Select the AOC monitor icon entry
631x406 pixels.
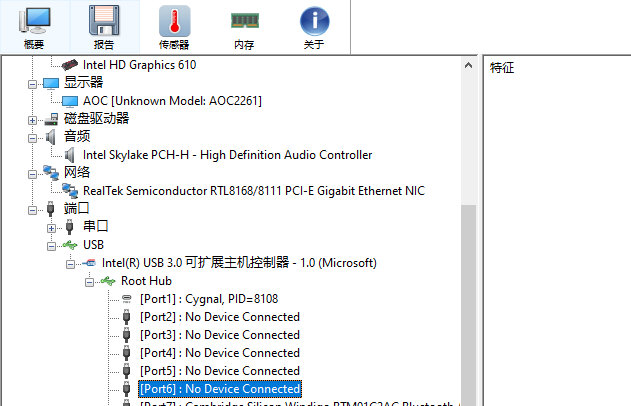click(70, 101)
